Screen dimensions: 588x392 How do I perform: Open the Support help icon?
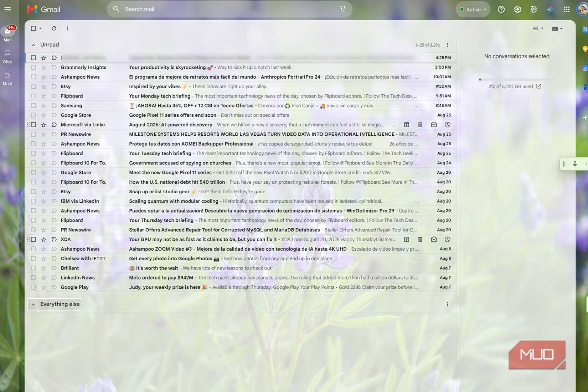pos(501,10)
